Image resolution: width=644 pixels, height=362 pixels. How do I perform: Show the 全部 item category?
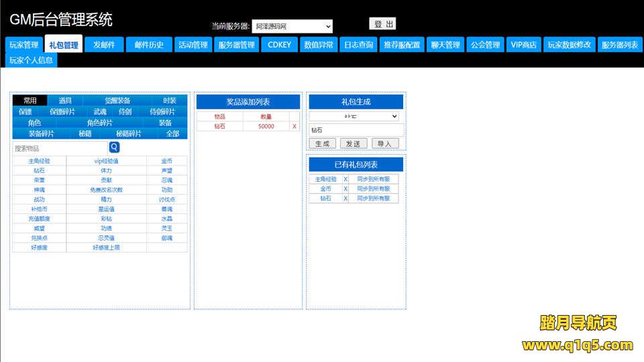pos(172,133)
